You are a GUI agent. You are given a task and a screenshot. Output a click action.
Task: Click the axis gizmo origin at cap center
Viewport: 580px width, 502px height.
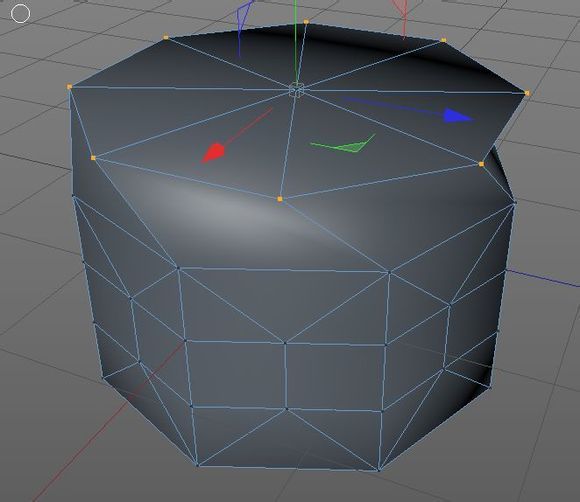tap(297, 89)
